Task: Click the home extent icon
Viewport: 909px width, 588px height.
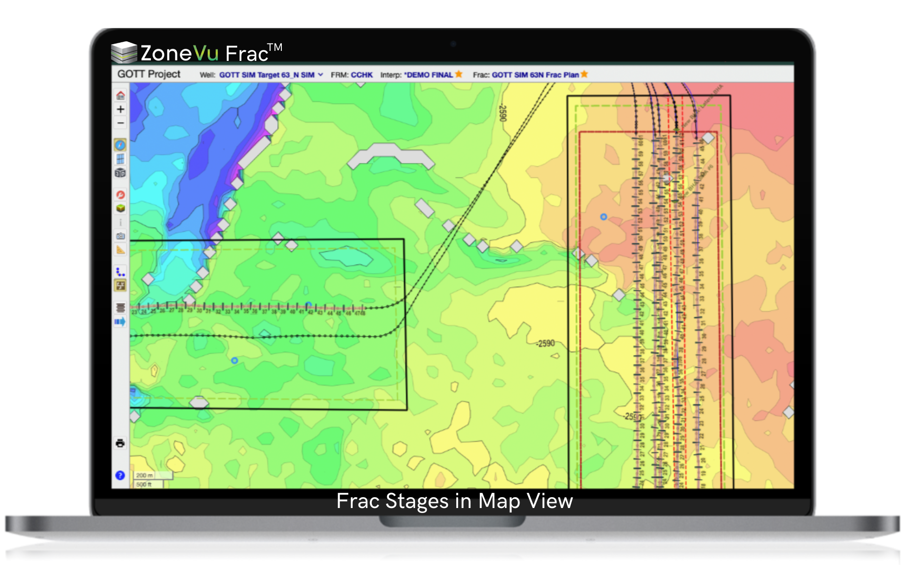Action: [x=120, y=95]
